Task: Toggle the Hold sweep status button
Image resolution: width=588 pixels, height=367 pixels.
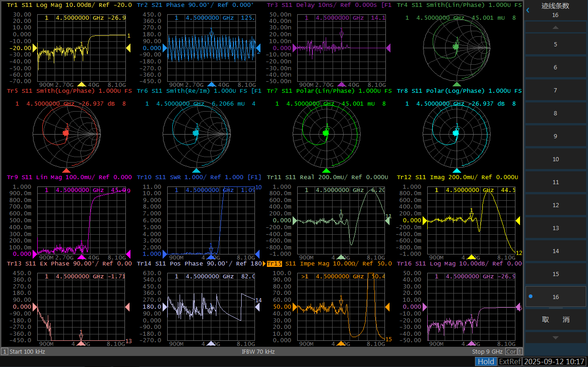Action: [x=486, y=361]
